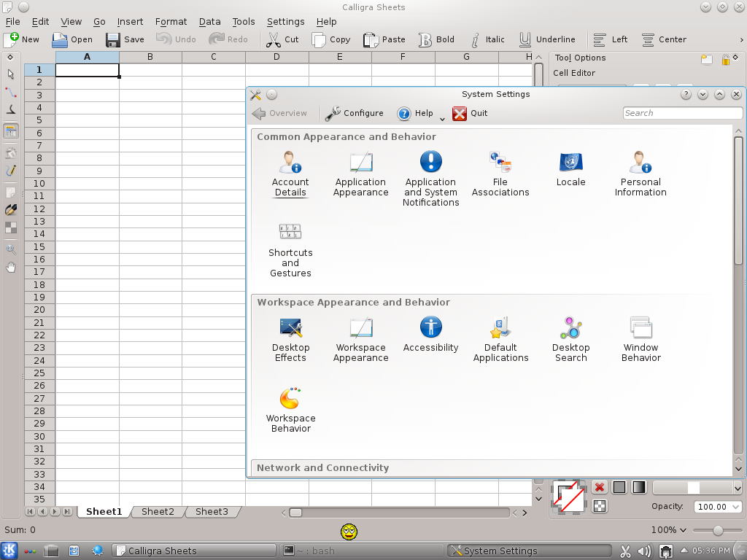Open Shortcuts and Gestures settings
This screenshot has height=560, width=747.
pos(290,250)
